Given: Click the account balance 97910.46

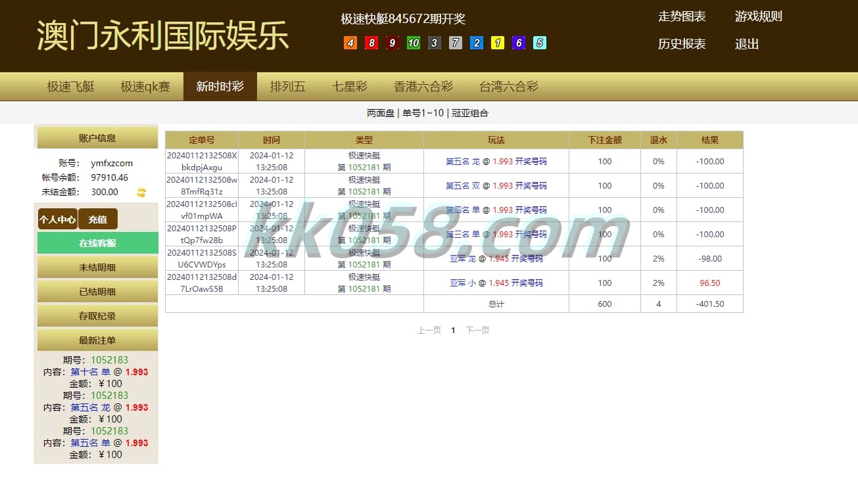Looking at the screenshot, I should (110, 177).
